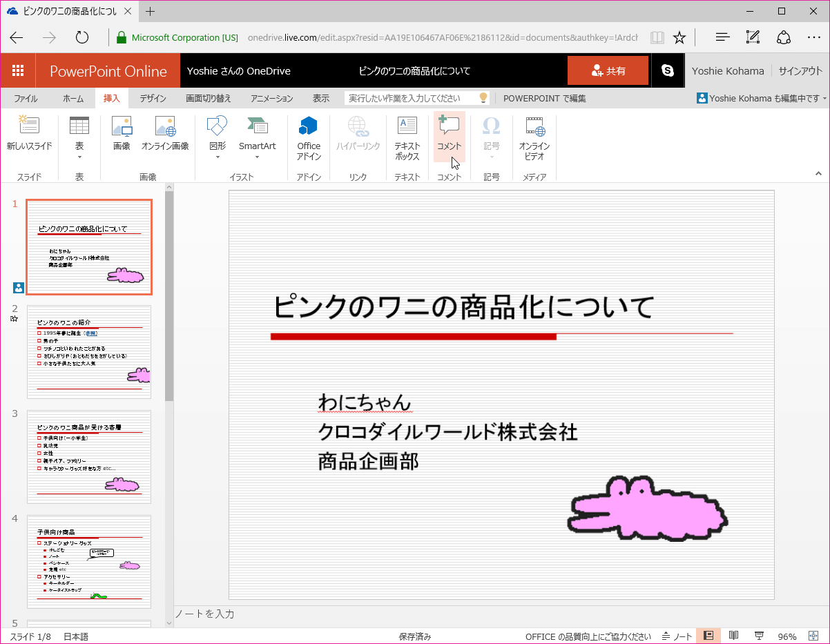Open the Shapes gallery
The width and height of the screenshot is (830, 644).
pos(218,137)
